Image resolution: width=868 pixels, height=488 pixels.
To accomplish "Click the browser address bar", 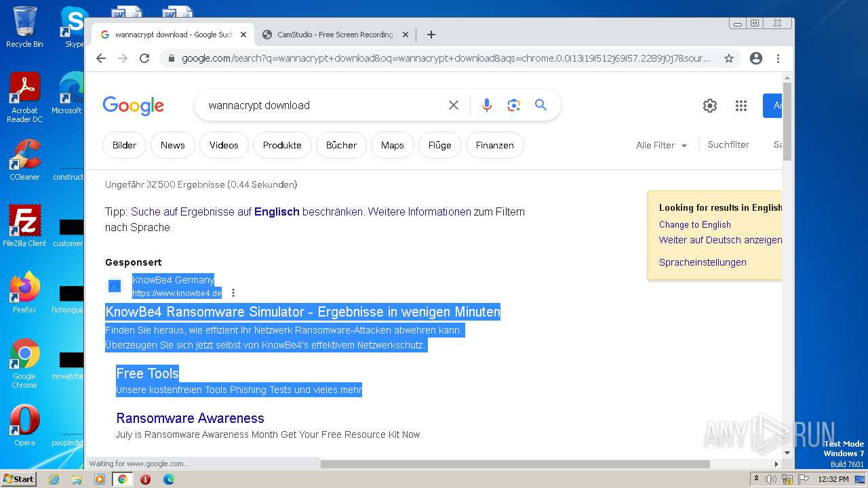I will (446, 58).
